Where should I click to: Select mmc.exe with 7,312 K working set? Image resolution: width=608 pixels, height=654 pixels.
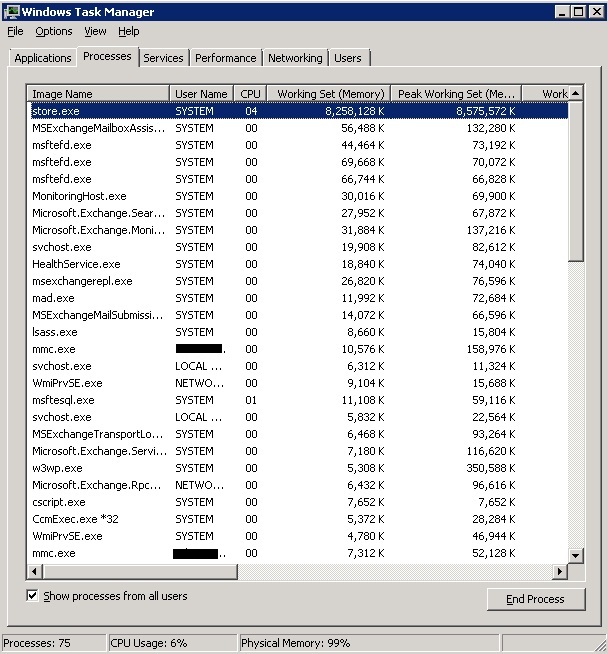pyautogui.click(x=299, y=553)
